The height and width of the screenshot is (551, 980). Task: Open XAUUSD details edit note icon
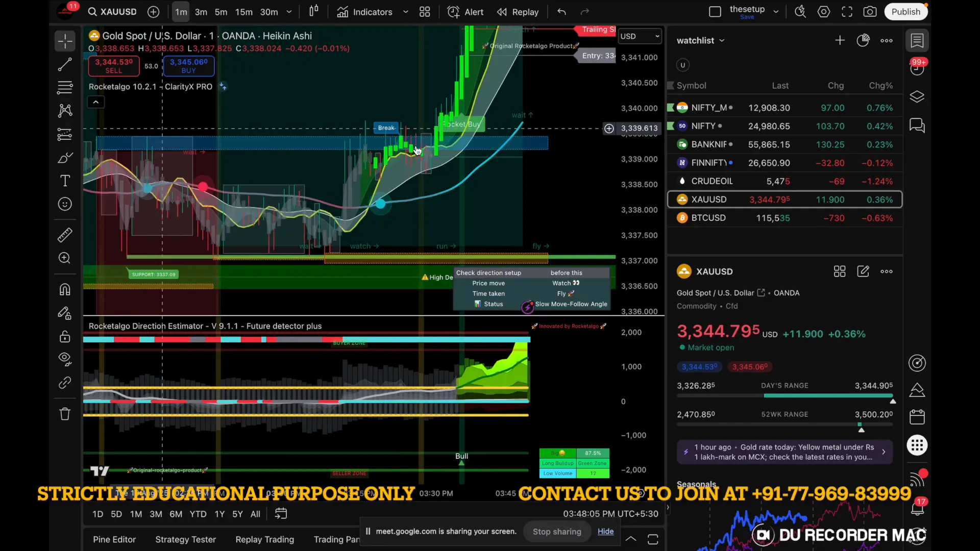pyautogui.click(x=863, y=271)
